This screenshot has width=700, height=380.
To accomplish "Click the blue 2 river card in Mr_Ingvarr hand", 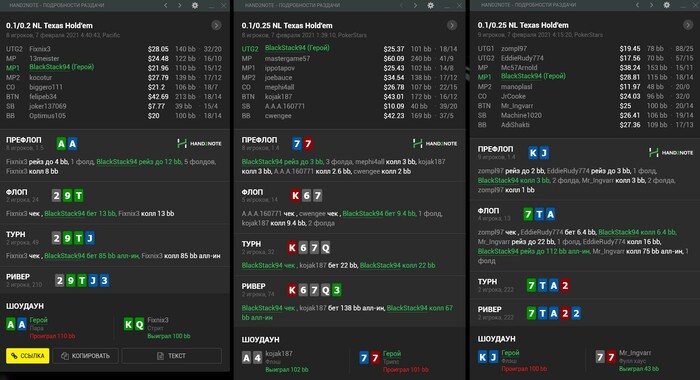I will tap(576, 313).
